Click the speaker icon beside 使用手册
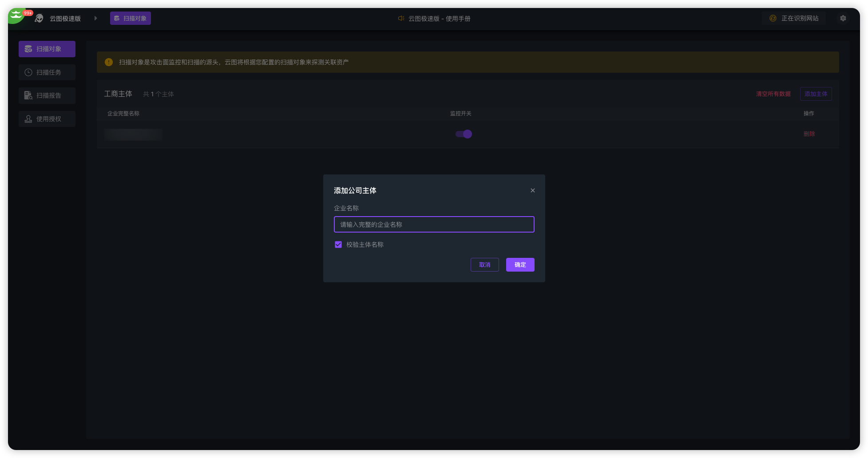This screenshot has width=868, height=458. pyautogui.click(x=401, y=18)
